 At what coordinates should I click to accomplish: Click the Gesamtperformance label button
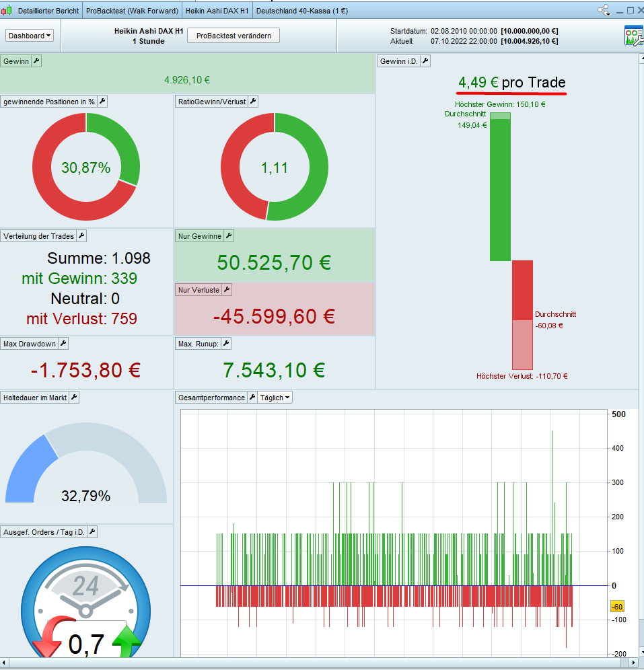pos(211,398)
